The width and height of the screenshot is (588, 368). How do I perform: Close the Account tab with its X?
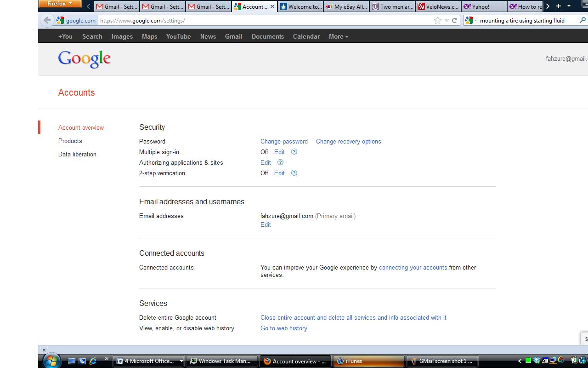(x=272, y=6)
